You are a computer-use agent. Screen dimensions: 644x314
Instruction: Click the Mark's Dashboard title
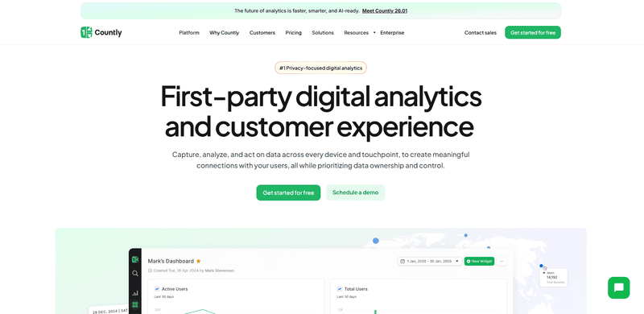coord(171,261)
